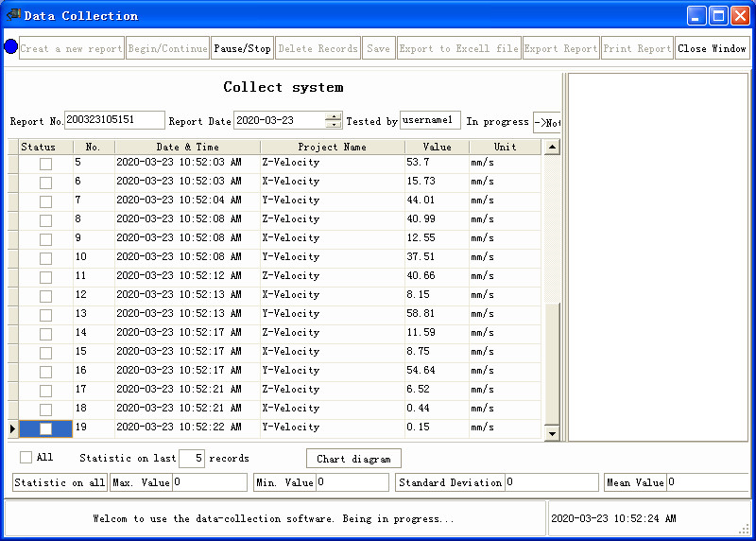Click the value 15.73 cell
The image size is (756, 541).
(437, 182)
